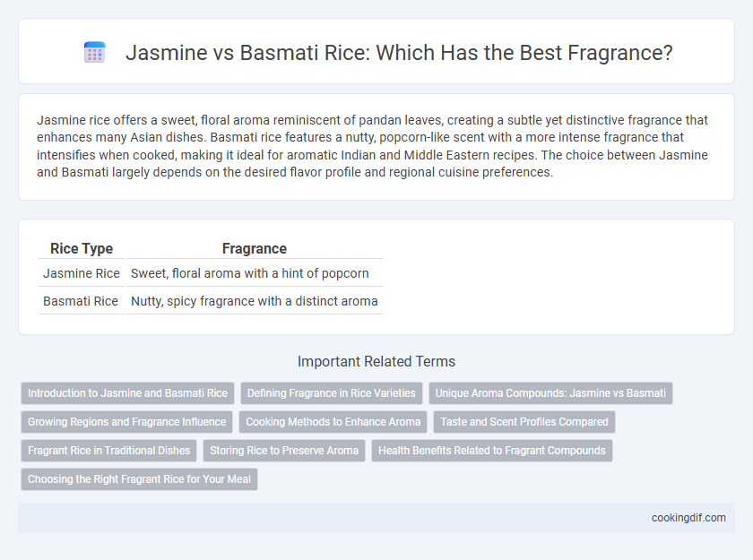
Task: Click the Fragrance column header
Action: coord(254,248)
